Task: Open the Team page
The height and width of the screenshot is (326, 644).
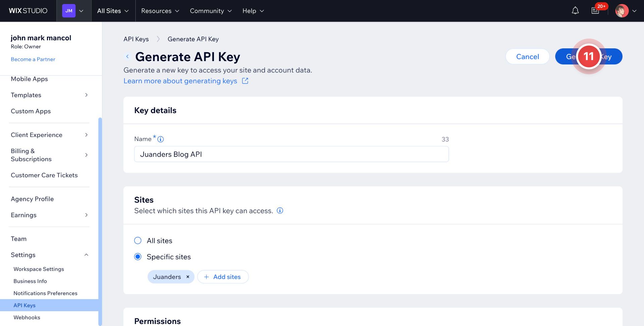Action: 19,239
